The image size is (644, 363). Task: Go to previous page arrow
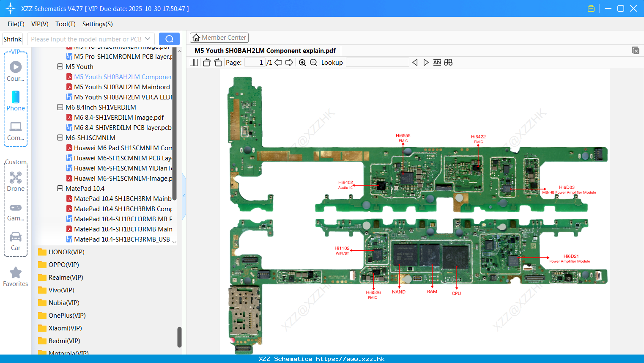[x=278, y=63]
